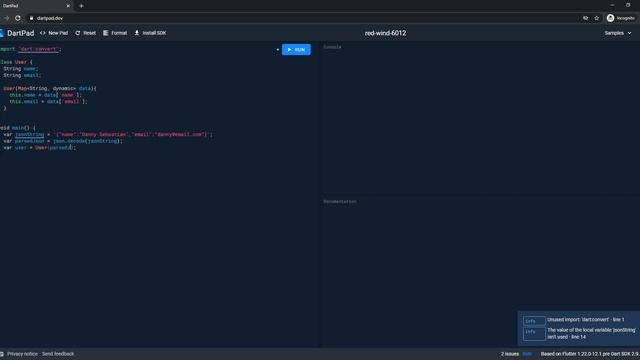Open the Send feedback link

click(x=58, y=354)
